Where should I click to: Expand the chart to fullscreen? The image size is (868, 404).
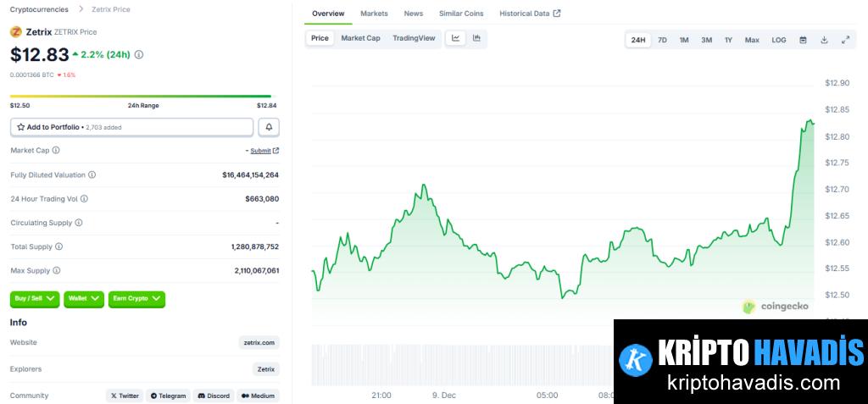coord(845,40)
